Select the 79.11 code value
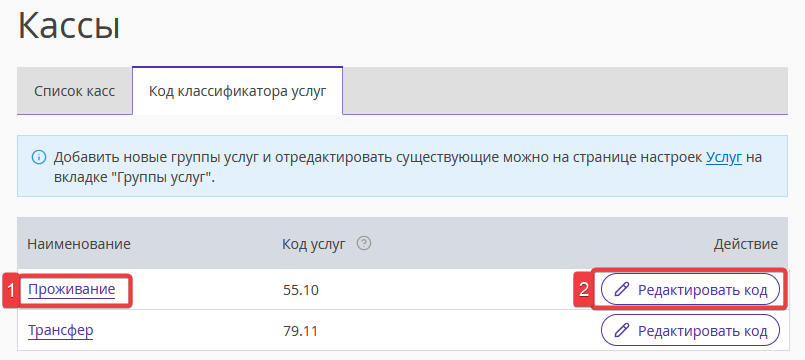 [x=300, y=332]
